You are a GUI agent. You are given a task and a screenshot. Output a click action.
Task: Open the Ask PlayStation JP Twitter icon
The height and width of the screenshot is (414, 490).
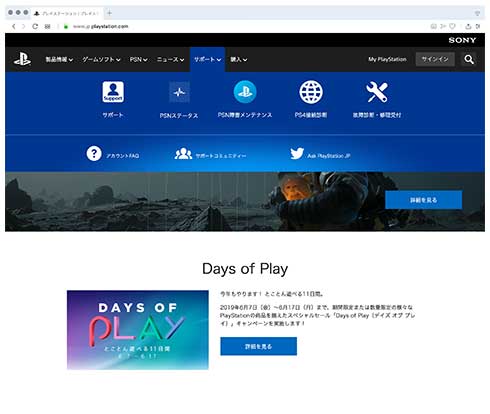297,154
